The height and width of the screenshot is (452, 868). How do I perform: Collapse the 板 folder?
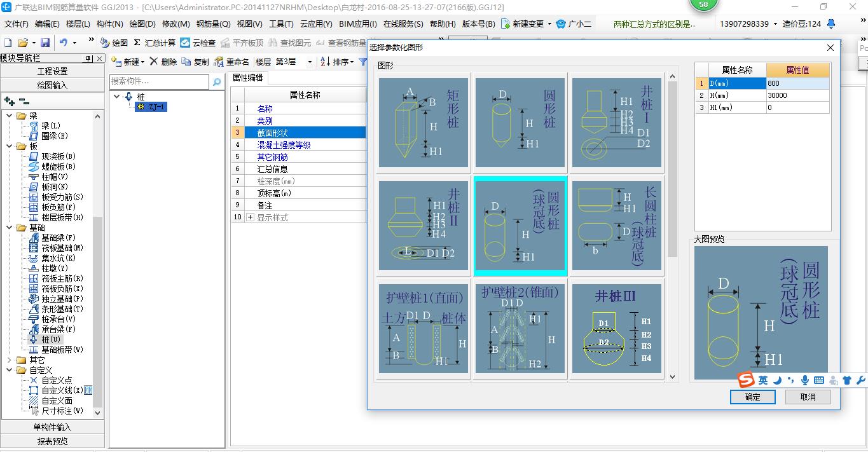pyautogui.click(x=10, y=146)
